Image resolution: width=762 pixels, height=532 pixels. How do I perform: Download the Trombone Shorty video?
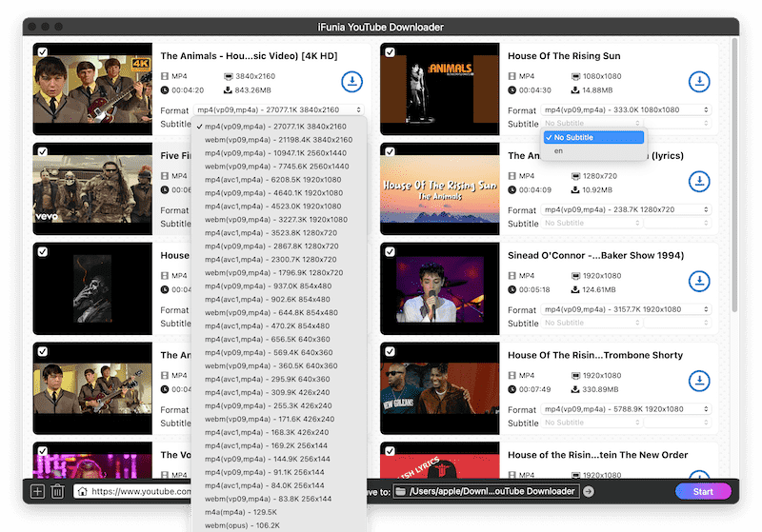(699, 382)
